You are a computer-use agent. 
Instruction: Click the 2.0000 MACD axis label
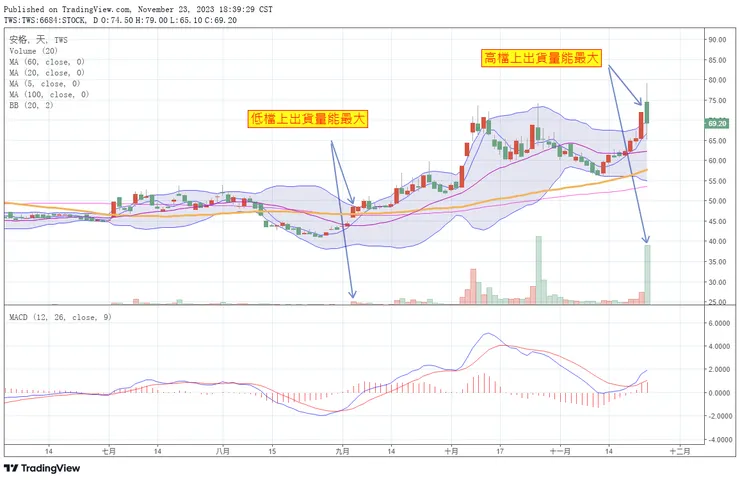[x=719, y=370]
